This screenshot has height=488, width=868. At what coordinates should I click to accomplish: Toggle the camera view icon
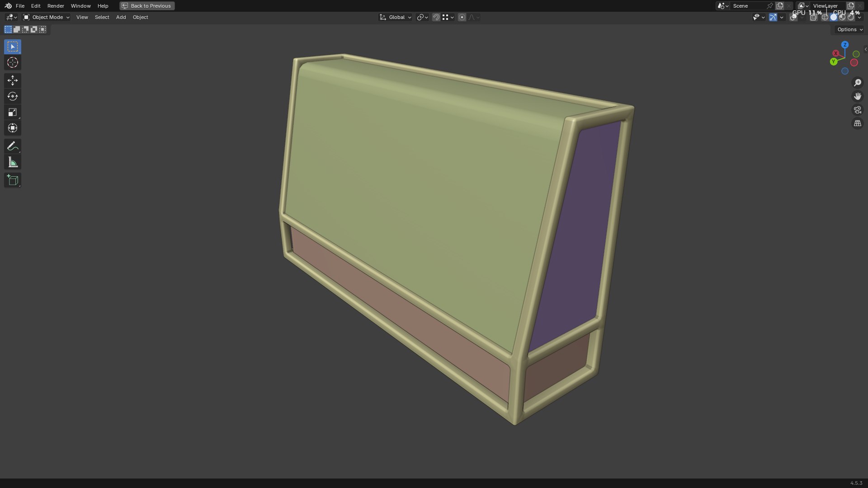click(x=858, y=110)
